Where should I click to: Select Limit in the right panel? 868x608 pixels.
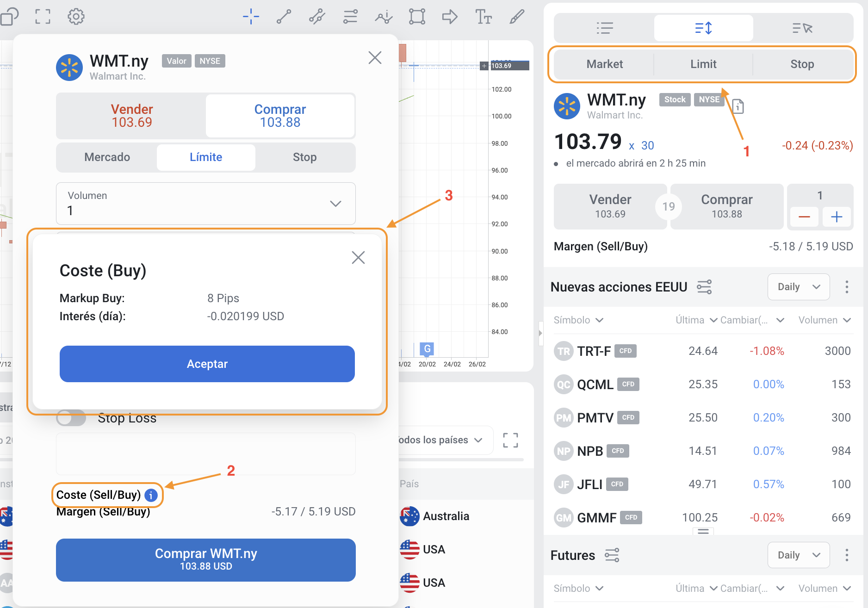703,64
